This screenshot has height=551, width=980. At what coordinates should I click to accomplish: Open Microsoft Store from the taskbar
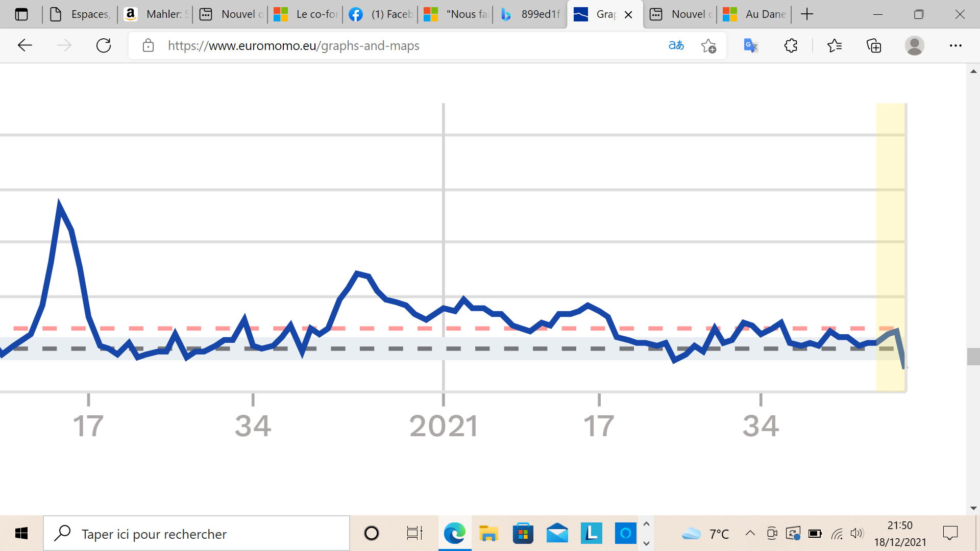pyautogui.click(x=523, y=534)
